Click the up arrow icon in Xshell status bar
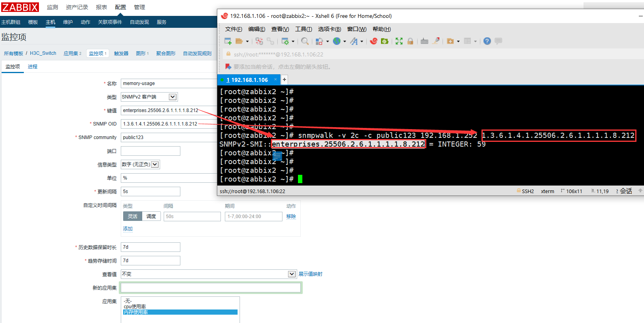The width and height of the screenshot is (644, 323). 640,191
